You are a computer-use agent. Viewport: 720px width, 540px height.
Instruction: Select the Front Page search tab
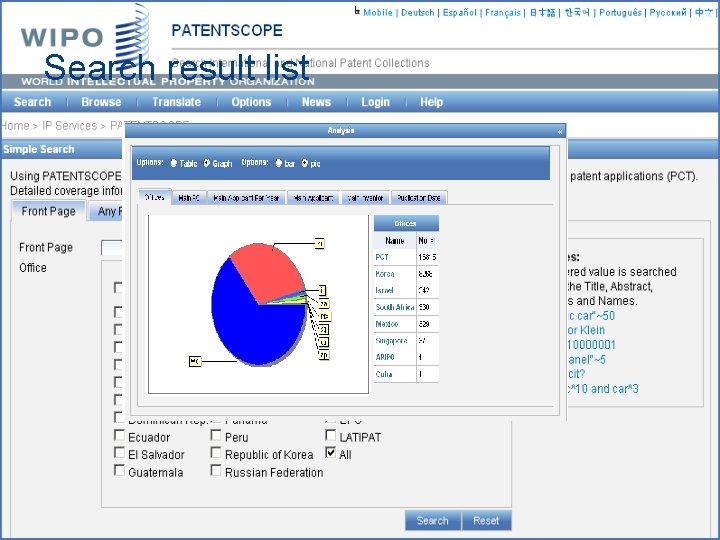48,211
